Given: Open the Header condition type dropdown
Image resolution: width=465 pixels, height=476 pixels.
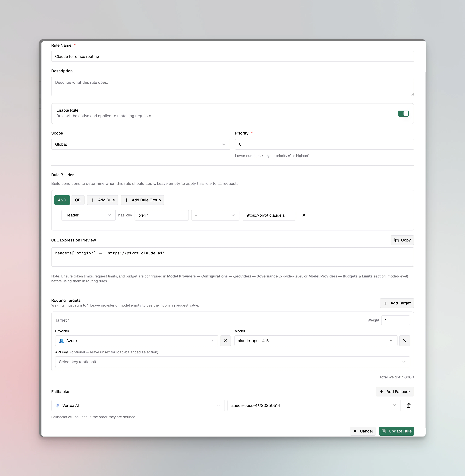Looking at the screenshot, I should point(88,215).
